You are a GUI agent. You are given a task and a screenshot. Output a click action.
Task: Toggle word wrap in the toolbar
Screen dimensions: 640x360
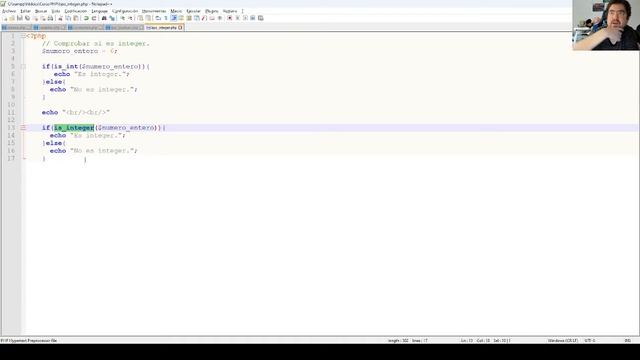158,18
